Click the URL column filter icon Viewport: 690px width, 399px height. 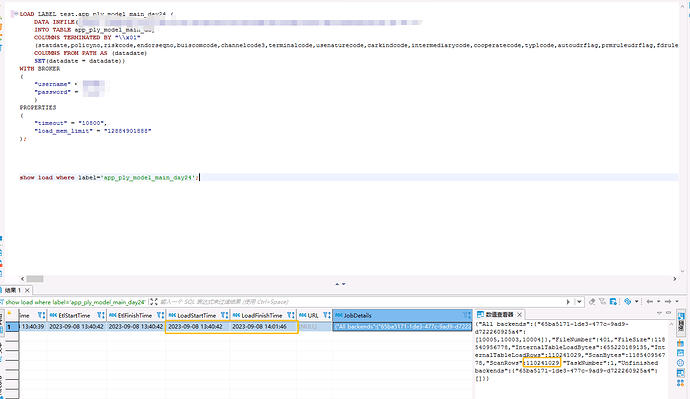pos(327,315)
